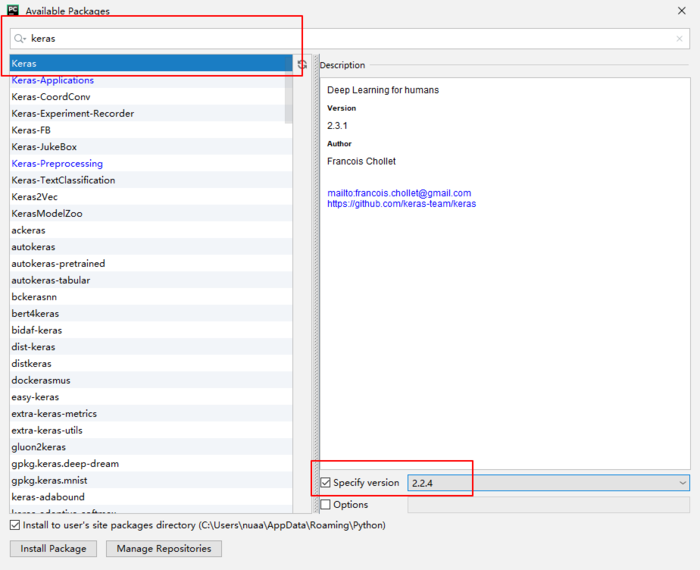Click the version number 2.3.1 text
Image resolution: width=700 pixels, height=570 pixels.
[337, 125]
